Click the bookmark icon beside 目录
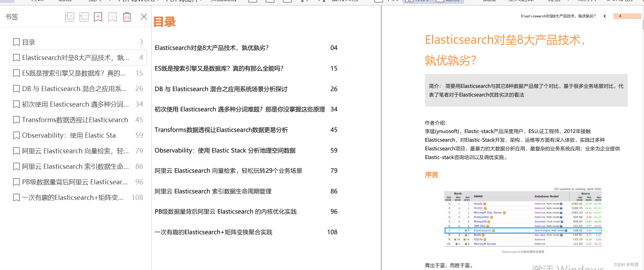 pyautogui.click(x=16, y=42)
